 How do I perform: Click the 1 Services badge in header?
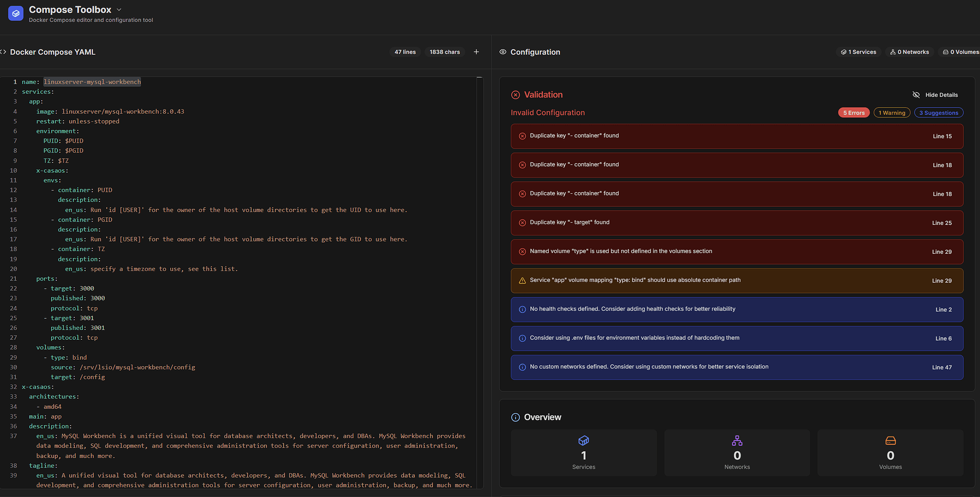(x=859, y=52)
